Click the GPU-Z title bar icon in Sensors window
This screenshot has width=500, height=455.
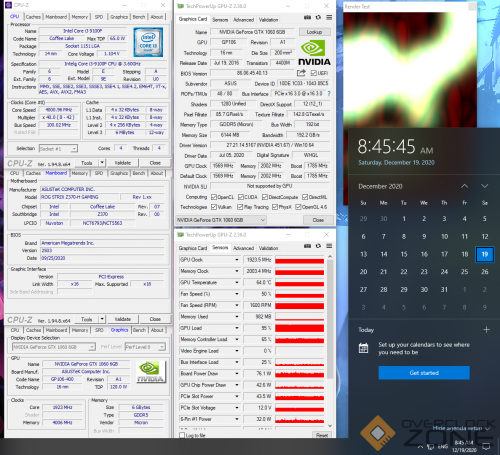point(181,235)
